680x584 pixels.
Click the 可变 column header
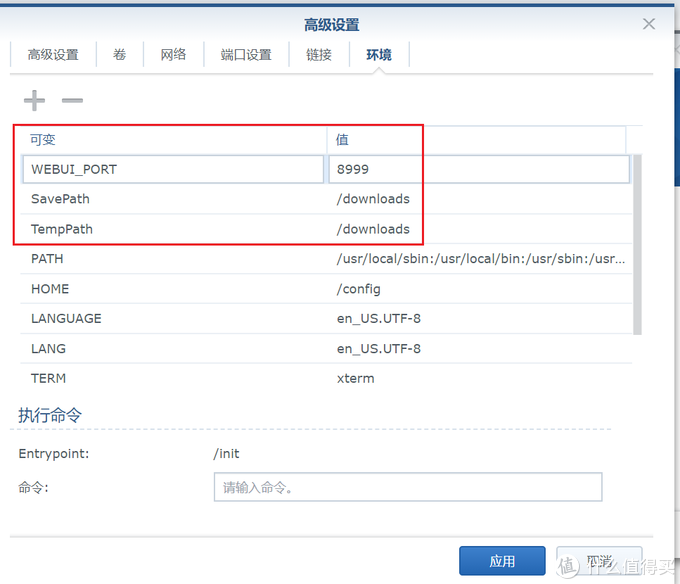pyautogui.click(x=172, y=140)
